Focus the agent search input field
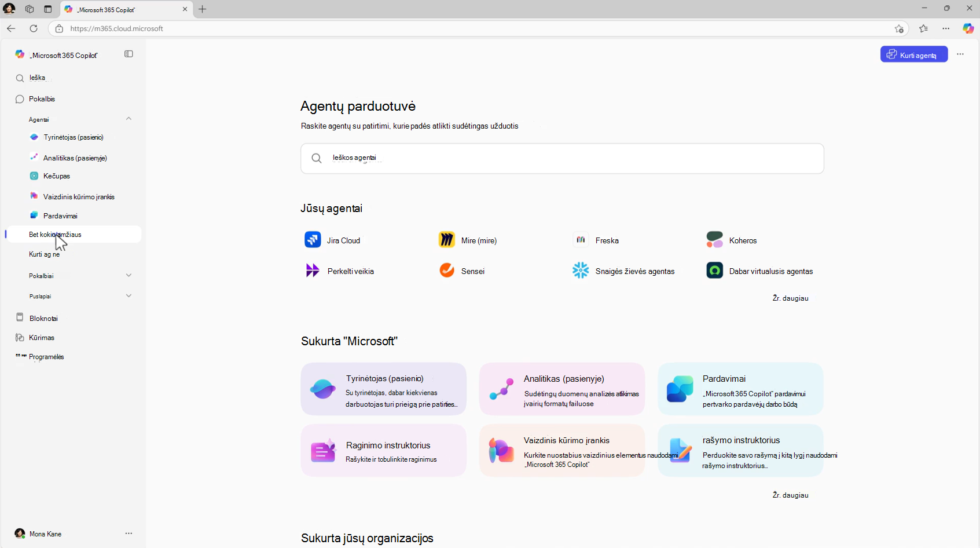Viewport: 980px width, 548px height. [562, 158]
